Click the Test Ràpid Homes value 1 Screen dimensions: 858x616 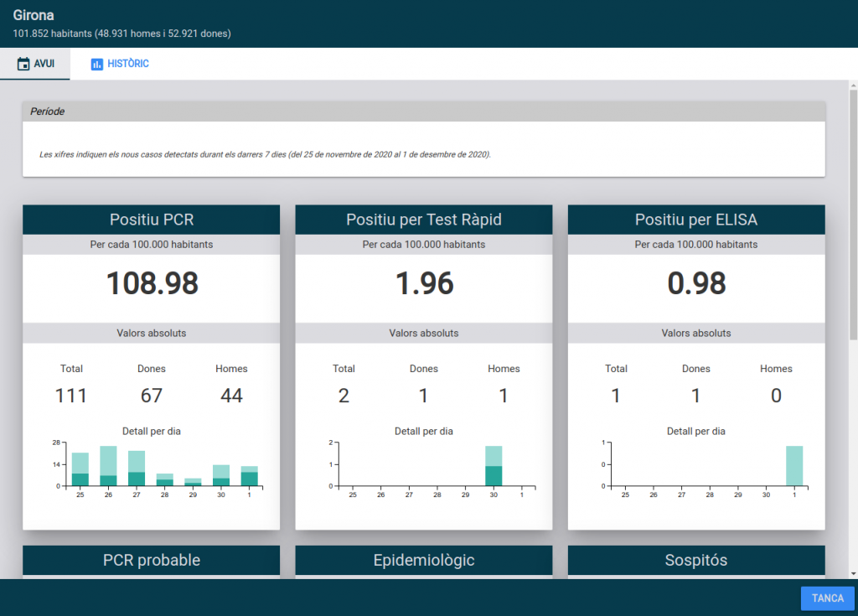pos(504,396)
